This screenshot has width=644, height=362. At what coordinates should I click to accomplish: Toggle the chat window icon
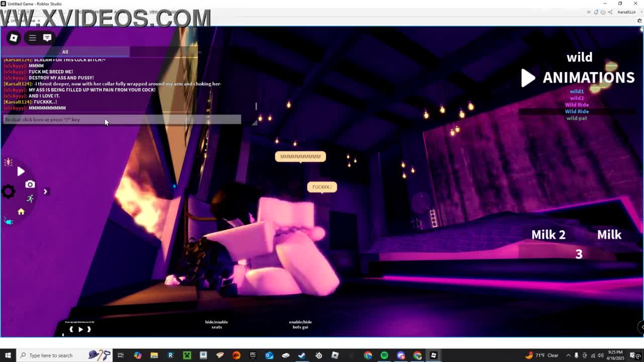pos(47,38)
